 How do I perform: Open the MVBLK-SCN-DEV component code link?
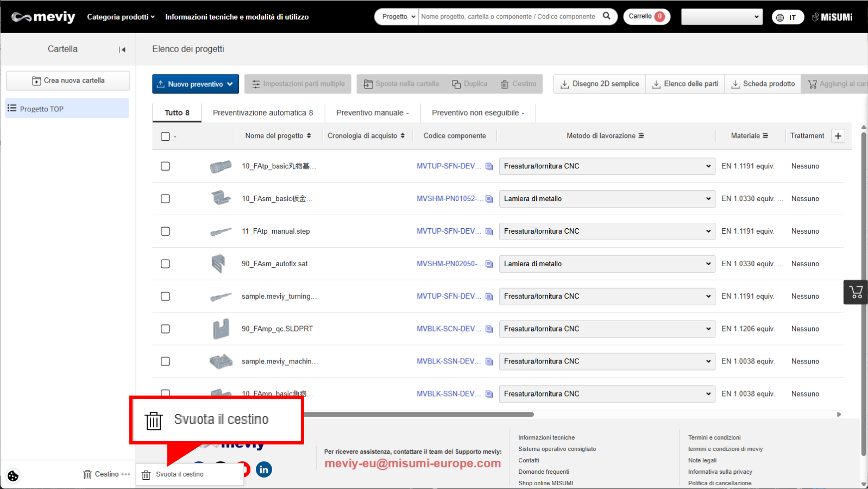click(448, 329)
